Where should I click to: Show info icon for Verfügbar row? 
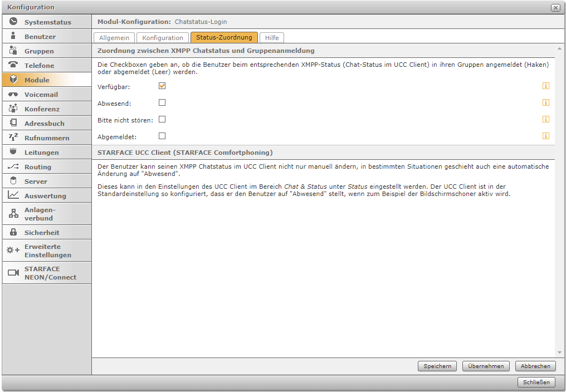(x=546, y=86)
